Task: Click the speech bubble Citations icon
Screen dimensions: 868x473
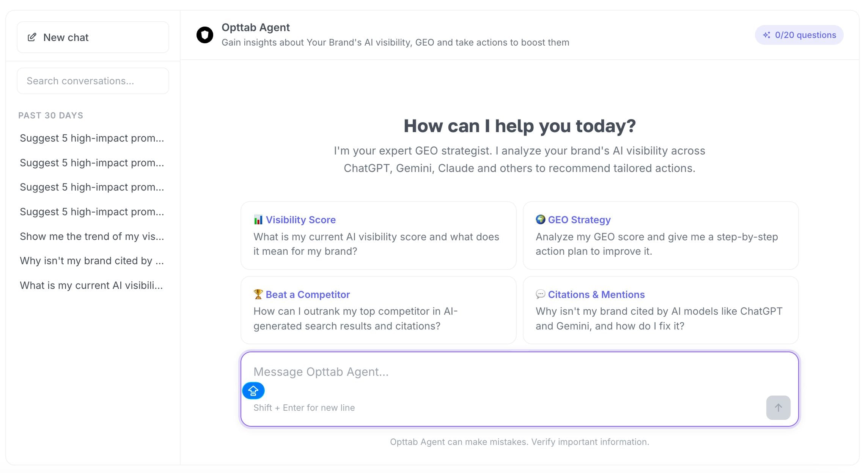Action: point(540,294)
